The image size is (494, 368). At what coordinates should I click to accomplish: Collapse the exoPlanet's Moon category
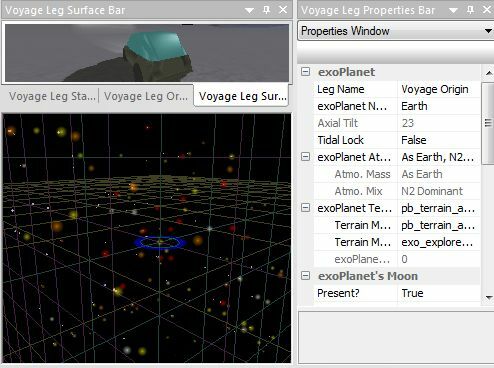(305, 276)
